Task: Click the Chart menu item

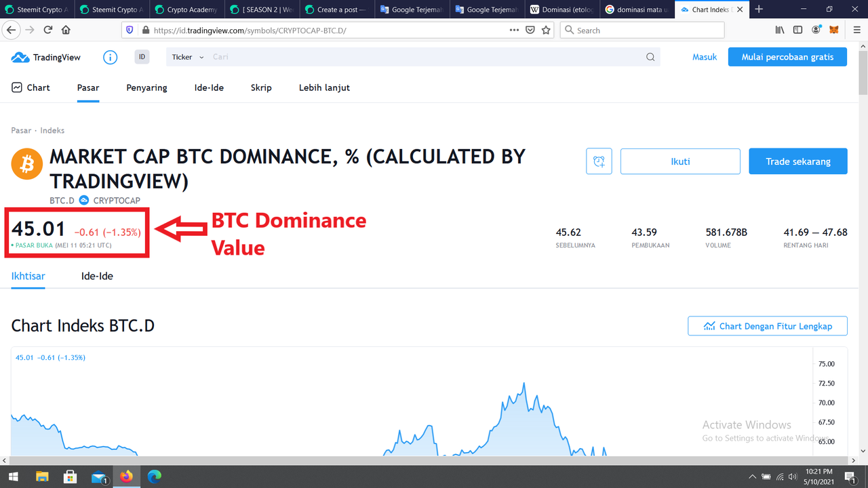Action: (31, 87)
